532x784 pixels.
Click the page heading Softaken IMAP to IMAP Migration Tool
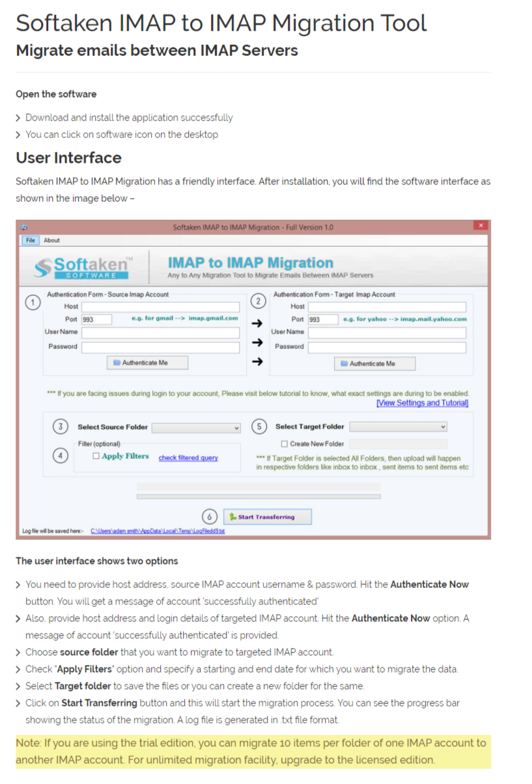click(221, 23)
